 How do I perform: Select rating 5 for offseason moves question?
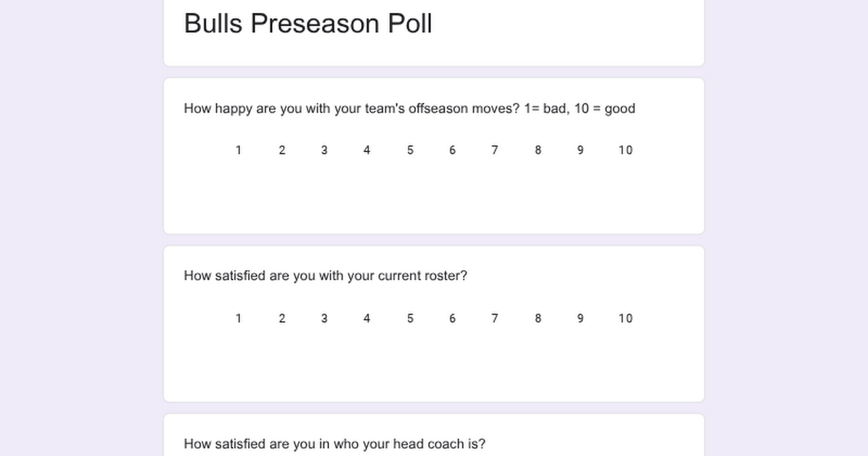point(410,151)
